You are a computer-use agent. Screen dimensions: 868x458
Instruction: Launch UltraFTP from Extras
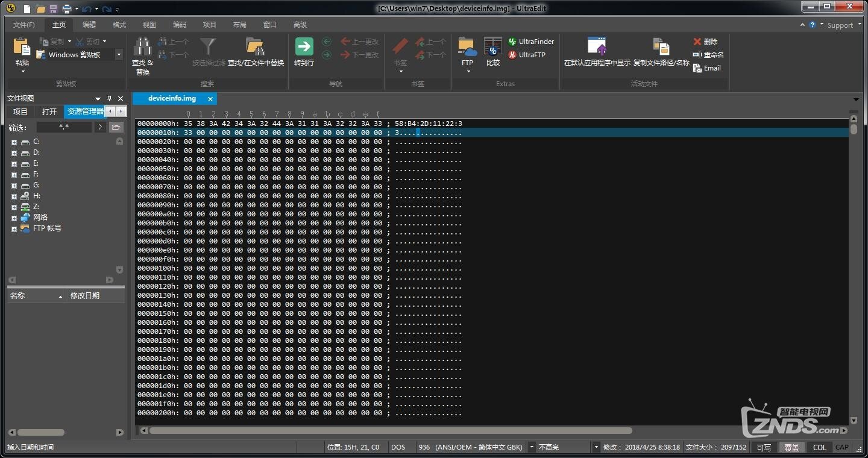tap(527, 55)
